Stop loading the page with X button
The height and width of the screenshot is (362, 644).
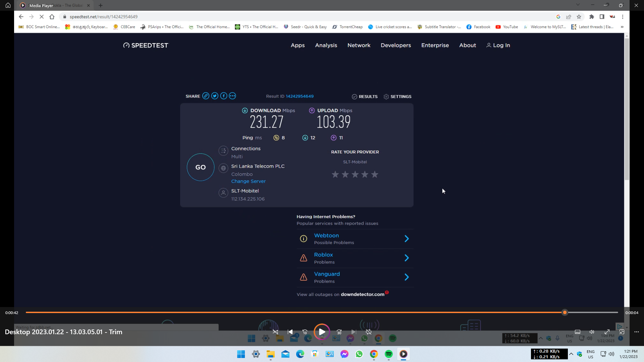tap(42, 17)
